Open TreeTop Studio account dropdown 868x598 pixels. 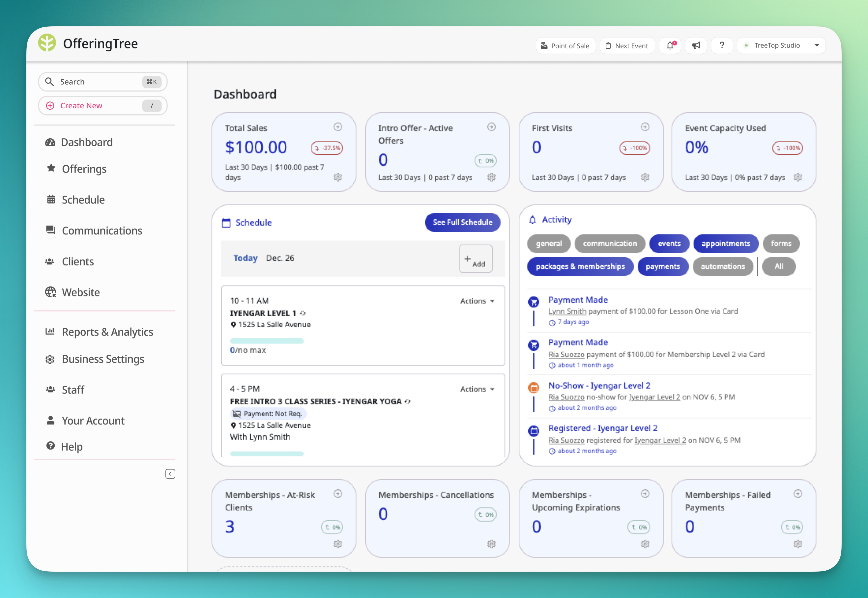tap(781, 46)
